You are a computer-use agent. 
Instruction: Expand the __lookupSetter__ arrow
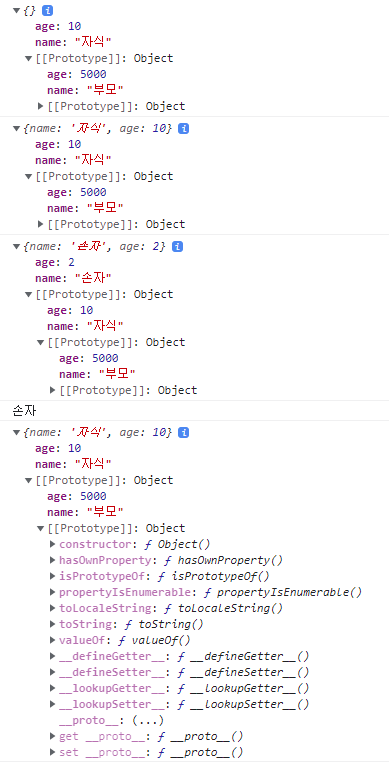53,705
